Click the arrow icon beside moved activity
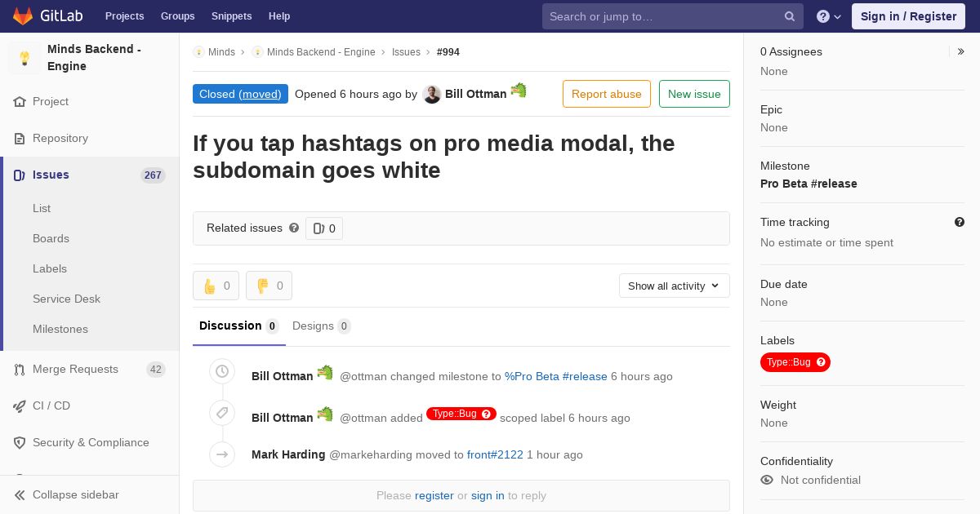Viewport: 980px width, 514px height. pos(222,454)
